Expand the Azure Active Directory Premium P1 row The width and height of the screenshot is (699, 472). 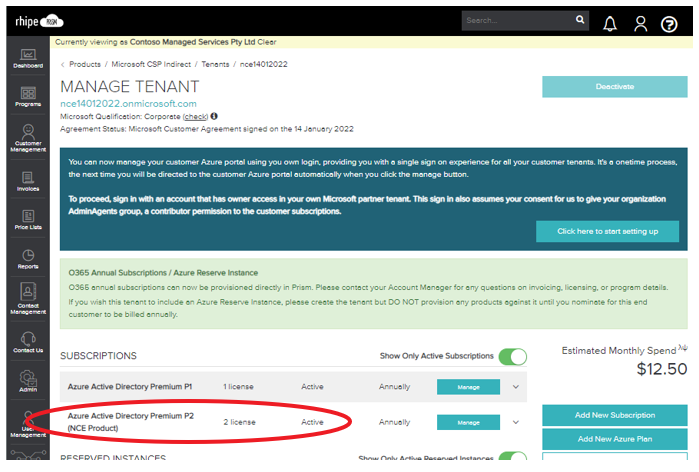516,387
